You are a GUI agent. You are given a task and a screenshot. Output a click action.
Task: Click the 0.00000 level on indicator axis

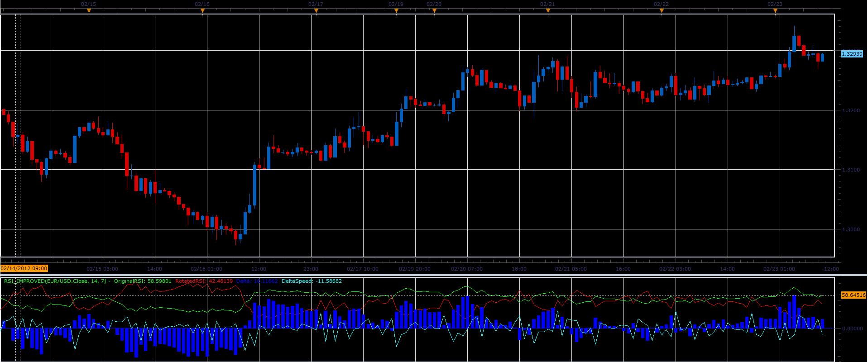click(852, 329)
